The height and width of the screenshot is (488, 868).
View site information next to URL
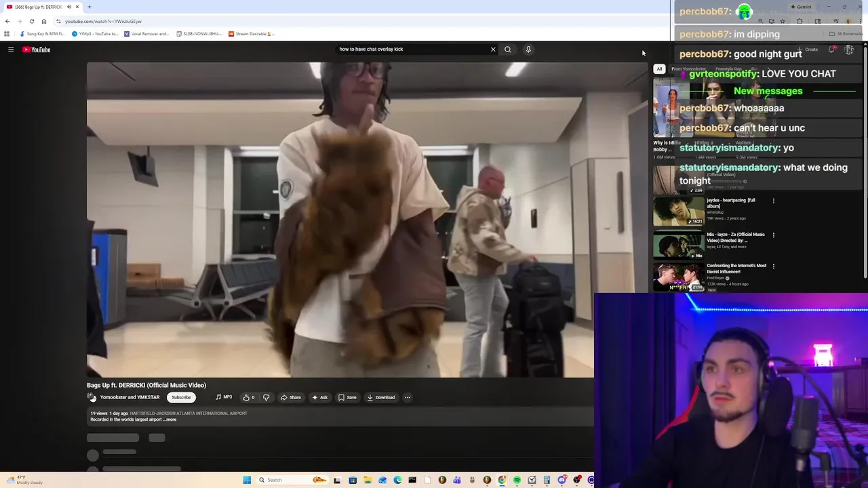pos(58,21)
